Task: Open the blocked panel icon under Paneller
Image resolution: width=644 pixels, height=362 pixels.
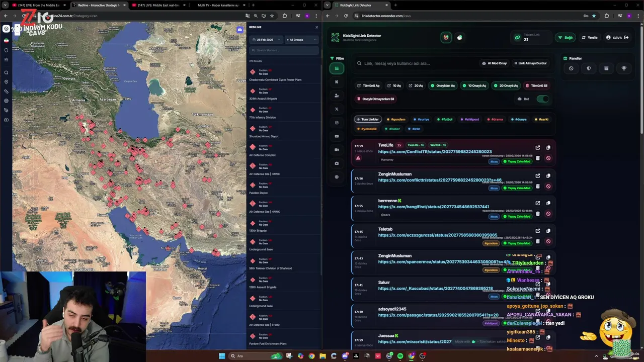Action: [x=571, y=68]
